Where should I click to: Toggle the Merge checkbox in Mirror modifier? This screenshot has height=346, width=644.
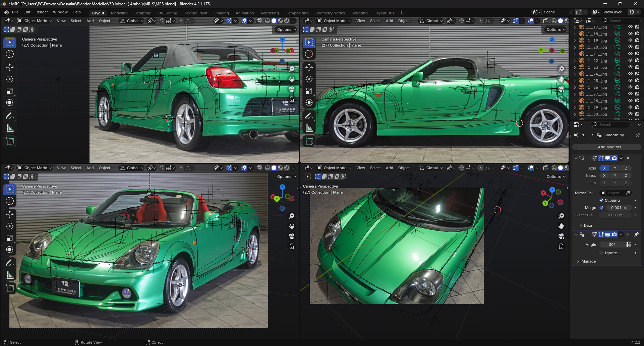tap(601, 208)
